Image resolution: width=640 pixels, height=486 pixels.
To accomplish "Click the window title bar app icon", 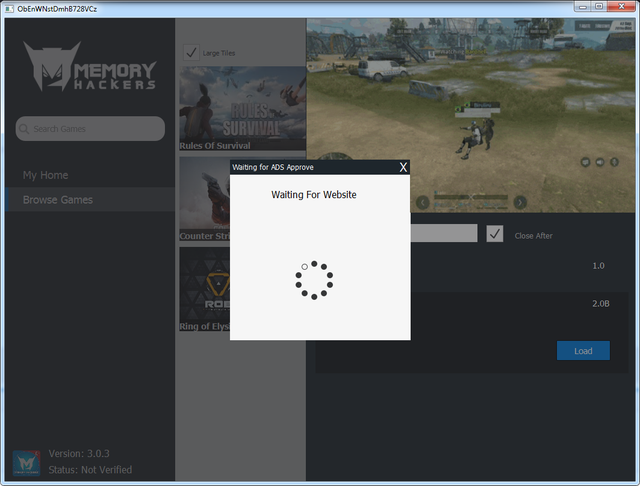I will [9, 9].
